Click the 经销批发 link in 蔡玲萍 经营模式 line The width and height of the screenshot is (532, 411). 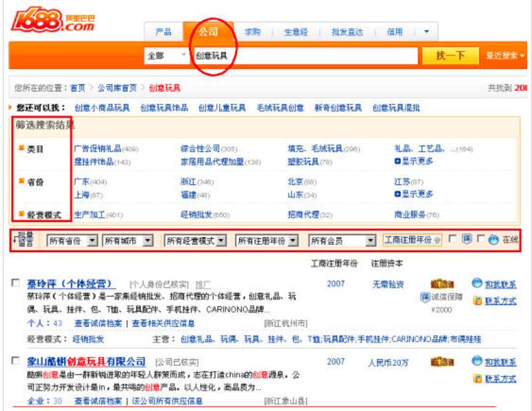(x=88, y=339)
